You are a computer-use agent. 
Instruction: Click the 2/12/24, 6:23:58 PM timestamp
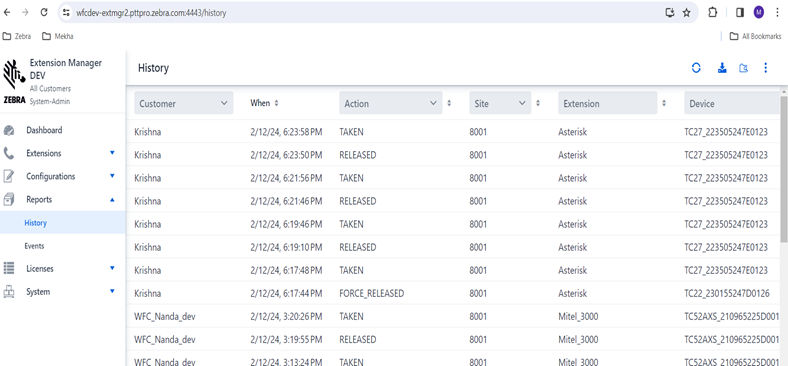286,132
